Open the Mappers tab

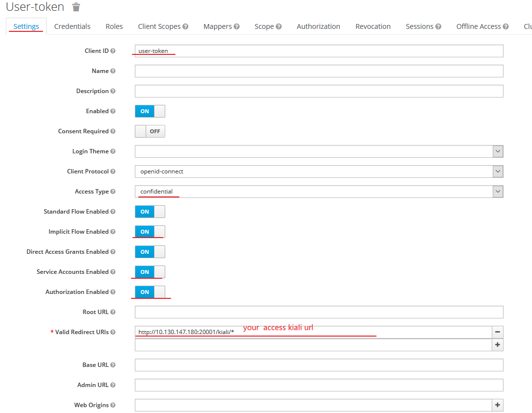coord(218,26)
